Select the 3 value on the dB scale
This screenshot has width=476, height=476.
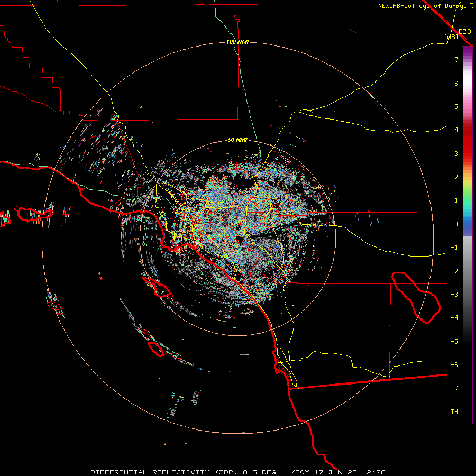(456, 153)
